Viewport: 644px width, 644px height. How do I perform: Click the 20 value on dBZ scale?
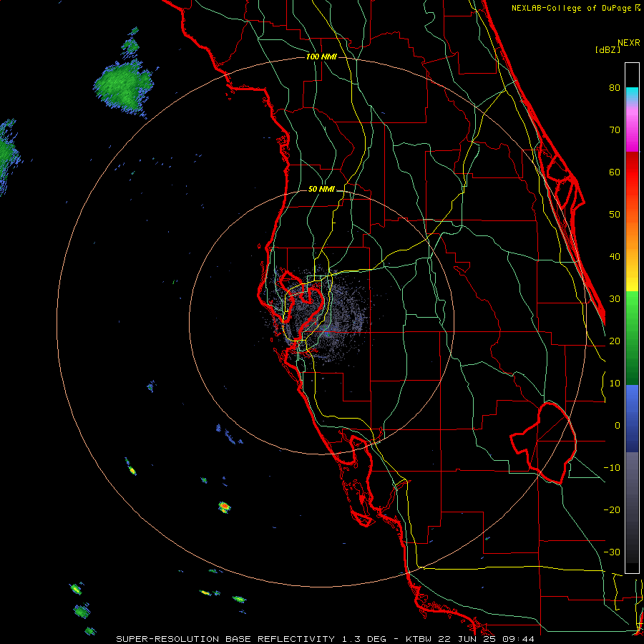point(615,341)
